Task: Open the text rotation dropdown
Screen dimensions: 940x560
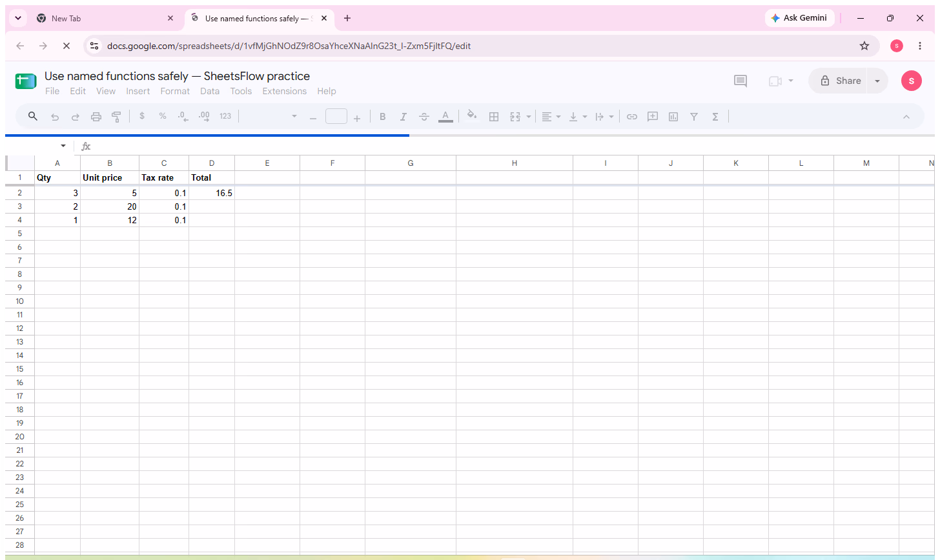Action: [x=604, y=117]
